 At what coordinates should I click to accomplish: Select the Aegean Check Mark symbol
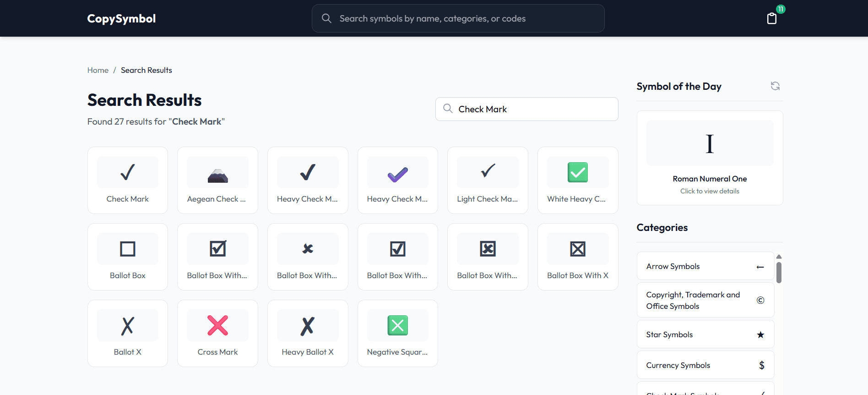click(217, 180)
